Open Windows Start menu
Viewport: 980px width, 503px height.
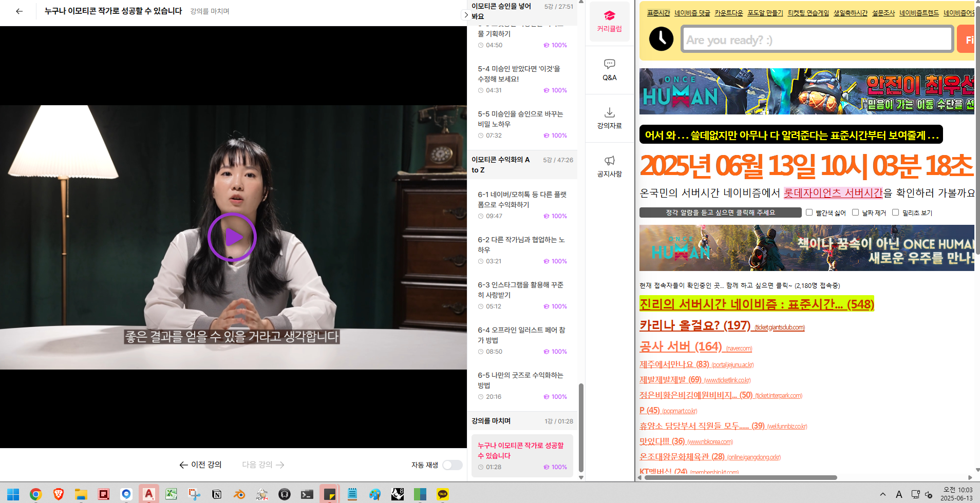tap(13, 494)
